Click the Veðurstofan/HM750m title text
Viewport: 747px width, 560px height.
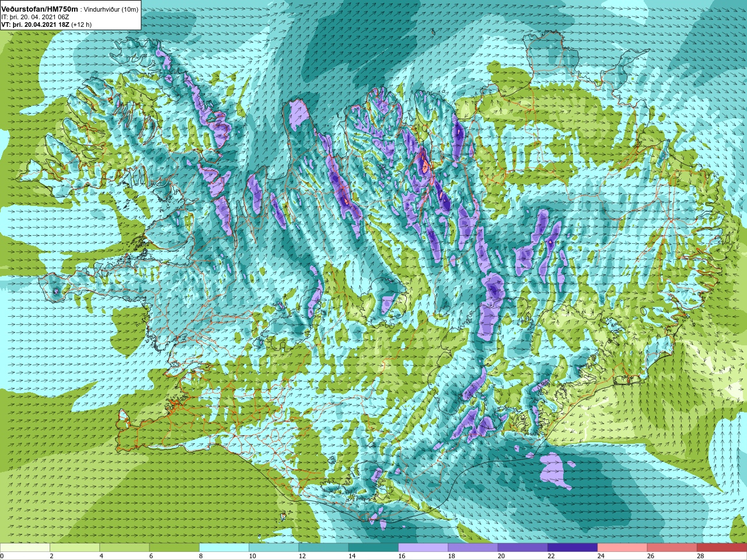(40, 9)
